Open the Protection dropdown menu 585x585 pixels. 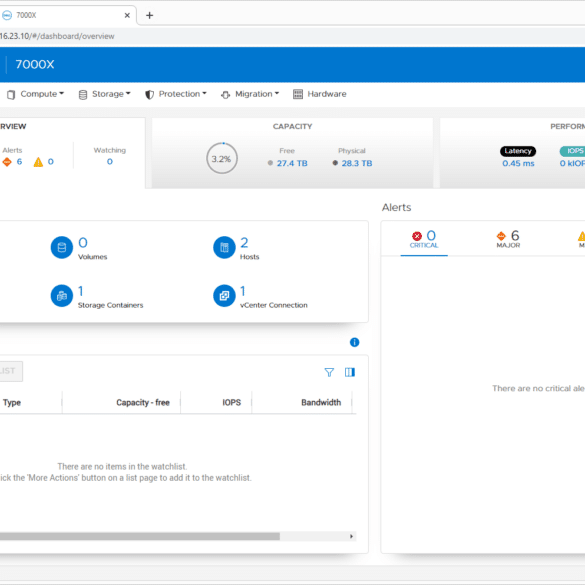point(176,94)
